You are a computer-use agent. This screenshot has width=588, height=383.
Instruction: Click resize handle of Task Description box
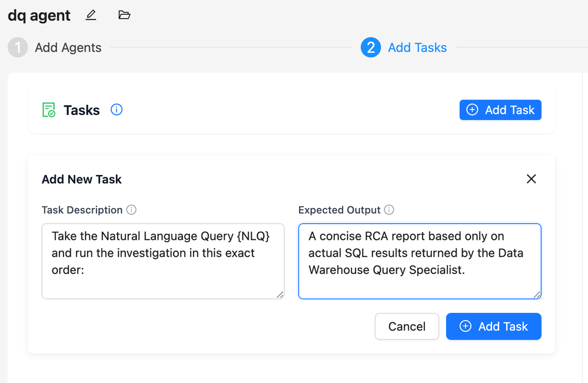point(280,295)
